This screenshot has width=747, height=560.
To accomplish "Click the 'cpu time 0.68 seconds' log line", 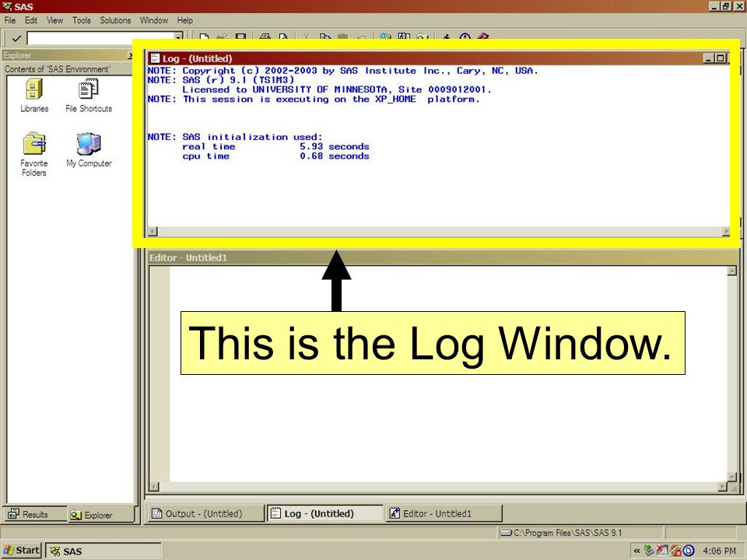I will (275, 156).
